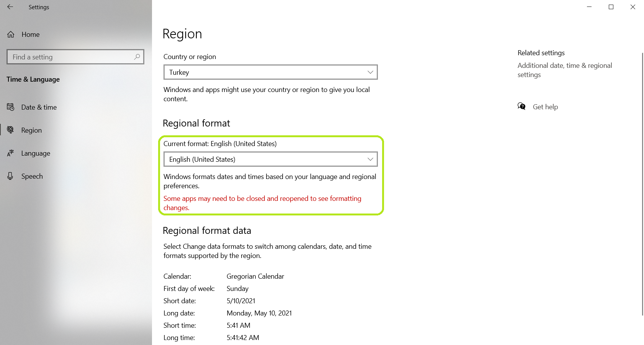Select the Region globe icon
644x345 pixels.
click(x=11, y=130)
